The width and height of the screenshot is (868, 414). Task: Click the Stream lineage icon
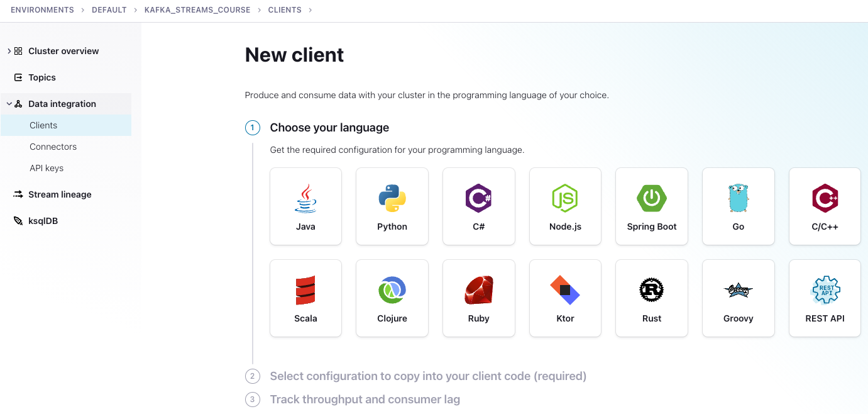[18, 194]
